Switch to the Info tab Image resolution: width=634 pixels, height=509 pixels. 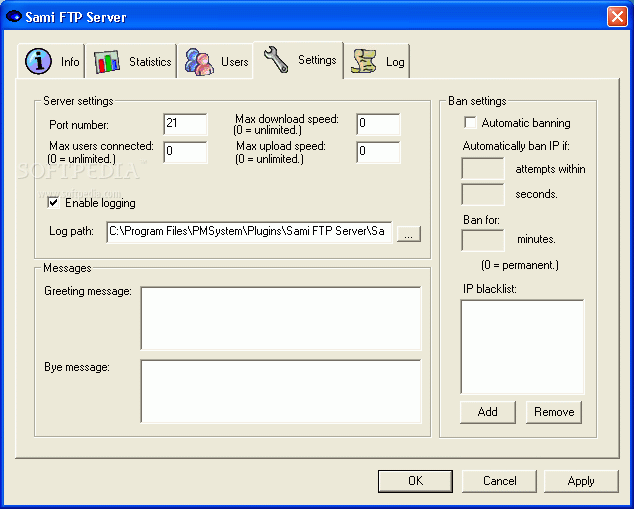click(x=51, y=61)
